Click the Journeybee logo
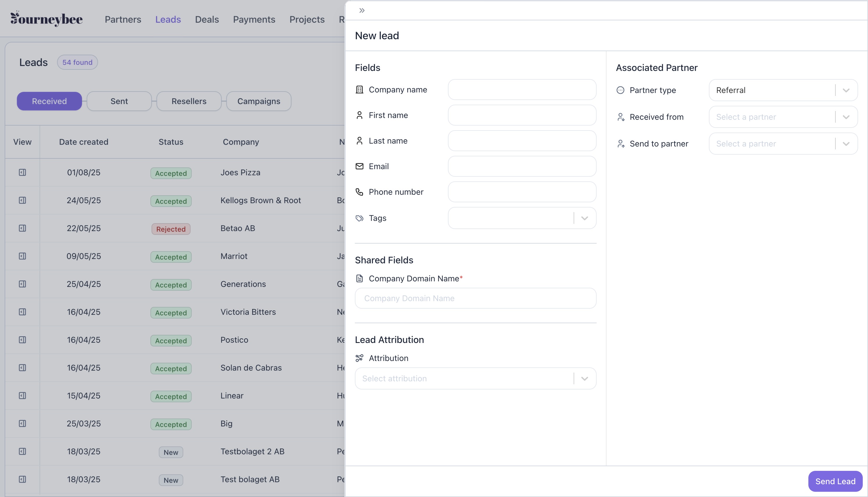 47,18
